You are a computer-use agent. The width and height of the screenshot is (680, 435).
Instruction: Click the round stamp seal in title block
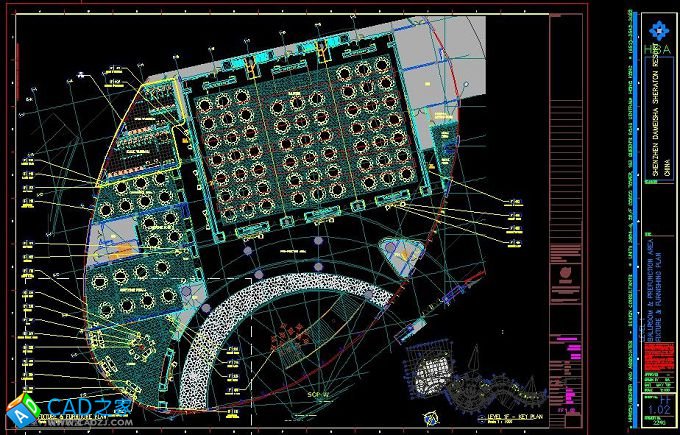566,272
